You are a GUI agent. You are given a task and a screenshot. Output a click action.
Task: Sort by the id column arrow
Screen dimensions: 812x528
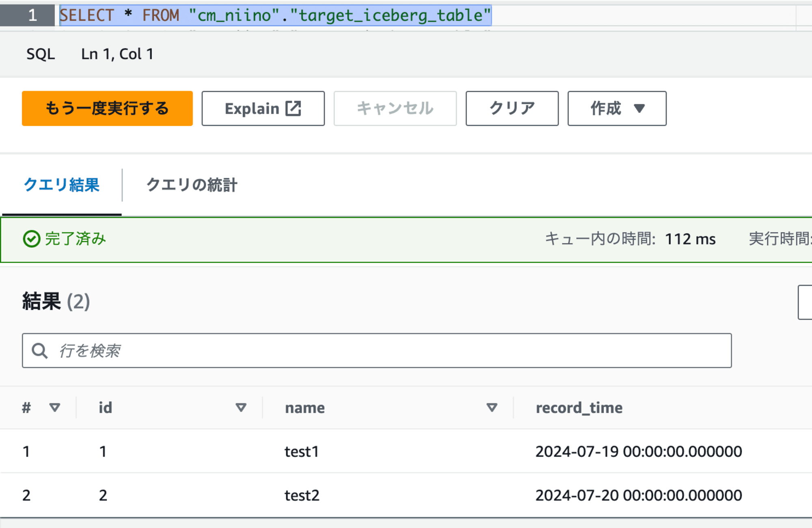(x=241, y=407)
